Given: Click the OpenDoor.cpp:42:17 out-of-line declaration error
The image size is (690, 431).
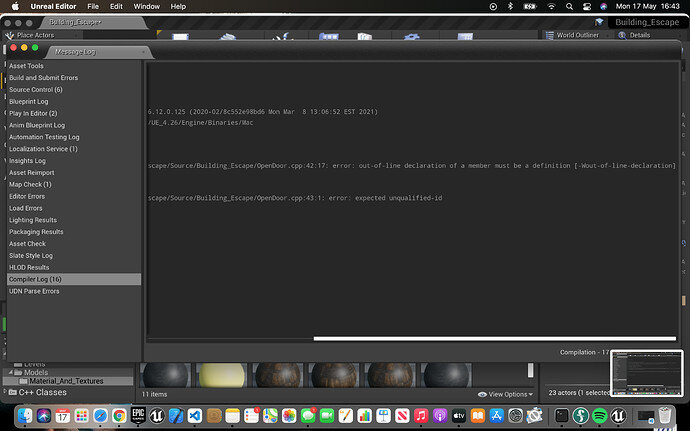Looking at the screenshot, I should click(x=411, y=166).
